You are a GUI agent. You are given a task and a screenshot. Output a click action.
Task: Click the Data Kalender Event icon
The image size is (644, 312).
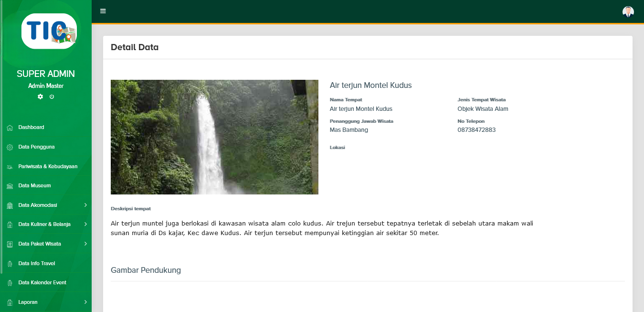coord(10,283)
